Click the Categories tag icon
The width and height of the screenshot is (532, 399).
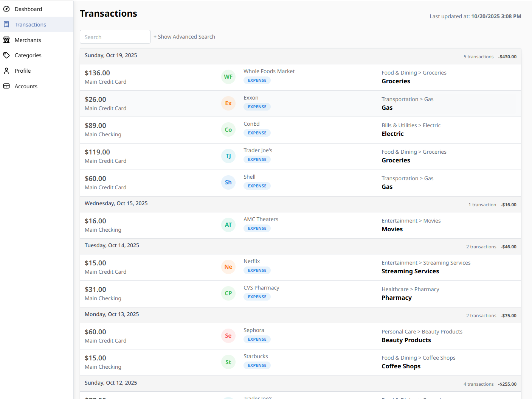[6, 55]
